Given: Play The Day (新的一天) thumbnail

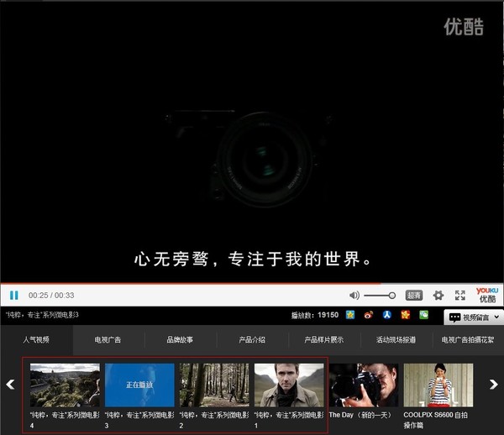Looking at the screenshot, I should click(x=364, y=385).
